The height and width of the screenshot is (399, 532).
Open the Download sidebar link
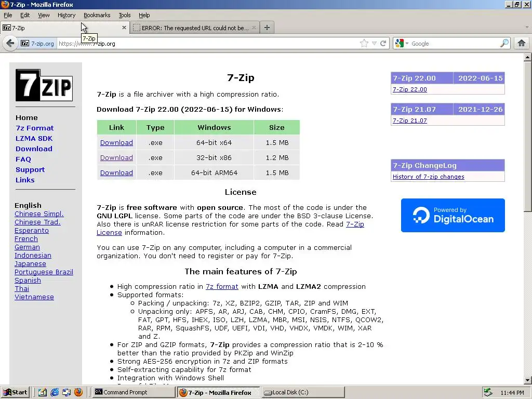[x=34, y=149]
